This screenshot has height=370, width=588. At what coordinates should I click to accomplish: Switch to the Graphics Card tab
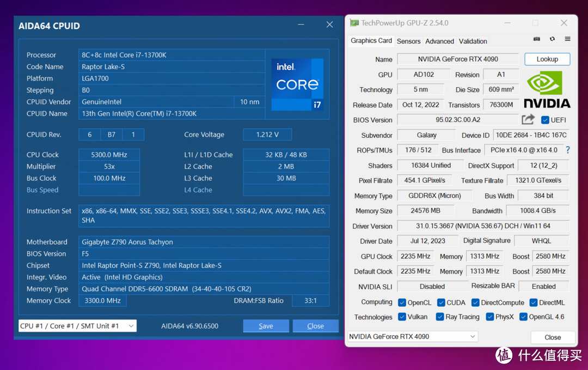point(371,40)
